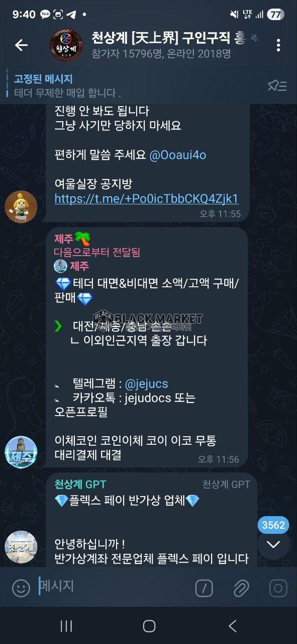Tap the 3562 unread counter badge
This screenshot has height=644, width=297.
(273, 525)
